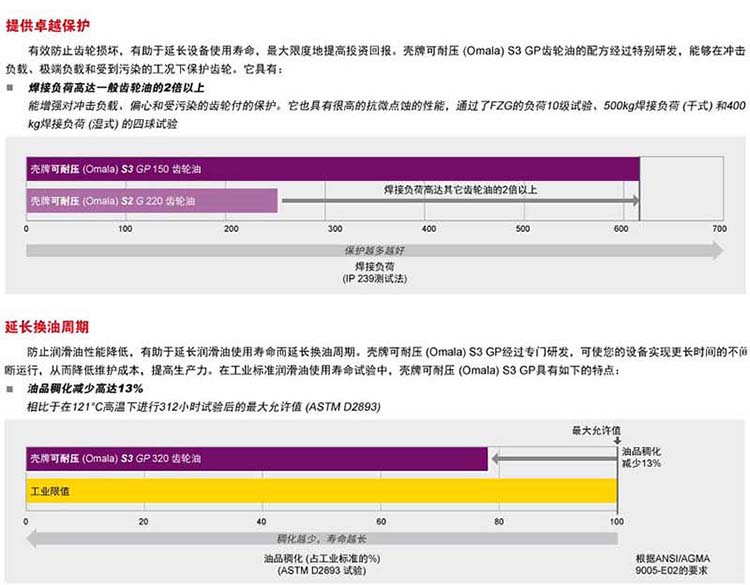The image size is (750, 585).
Task: Click the label (ASTM D2893 试验)
Action: [322, 571]
